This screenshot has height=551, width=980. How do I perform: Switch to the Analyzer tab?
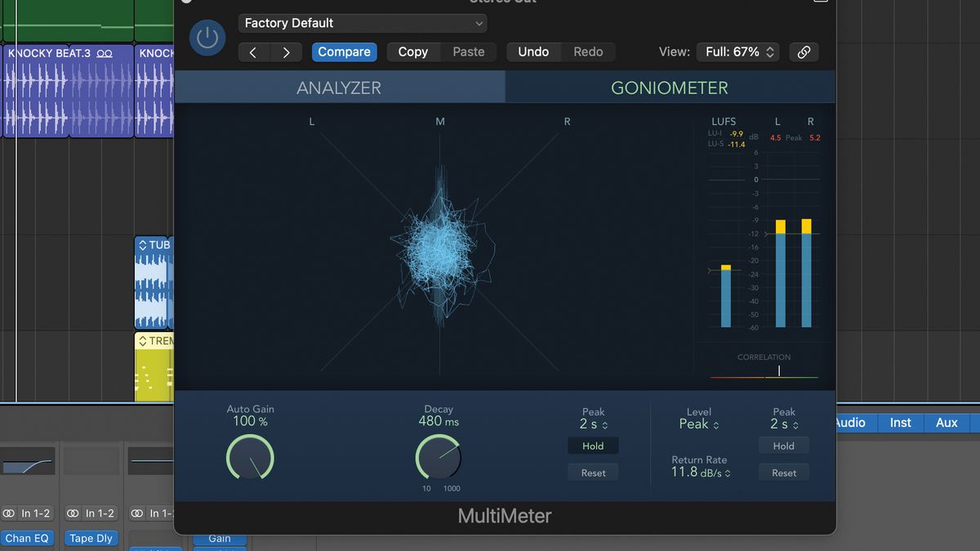point(340,87)
